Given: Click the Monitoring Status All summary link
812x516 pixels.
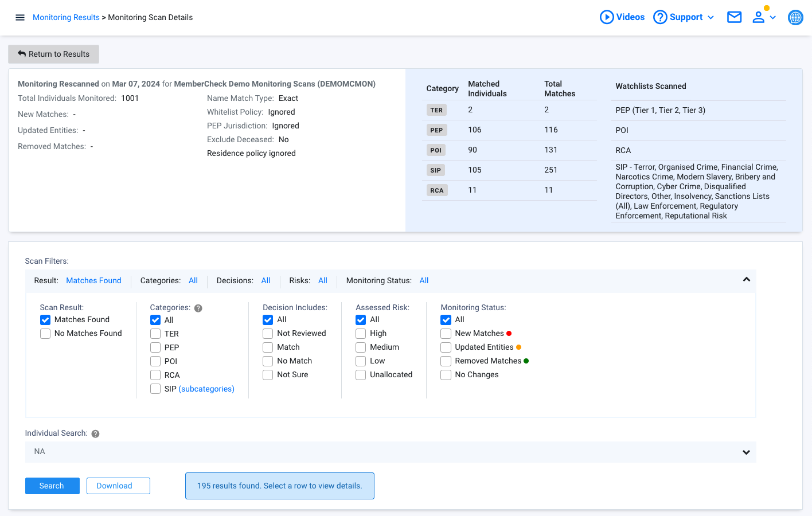Looking at the screenshot, I should click(x=424, y=280).
